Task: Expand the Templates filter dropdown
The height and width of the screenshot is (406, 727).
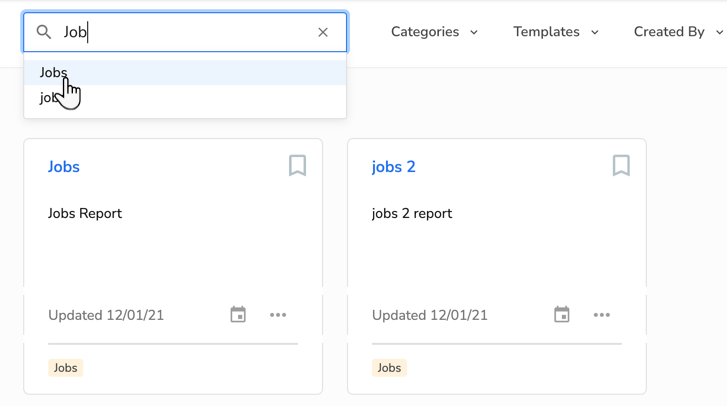Action: 556,32
